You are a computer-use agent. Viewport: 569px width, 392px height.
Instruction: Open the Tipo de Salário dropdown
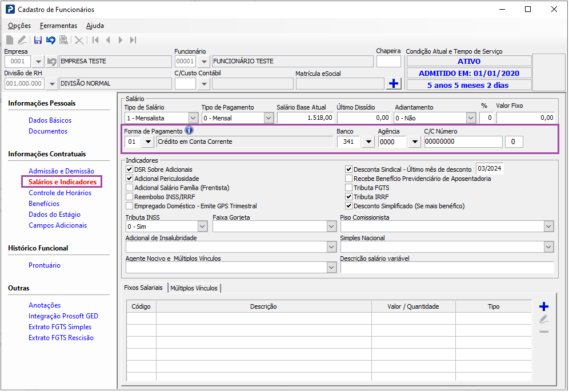193,118
